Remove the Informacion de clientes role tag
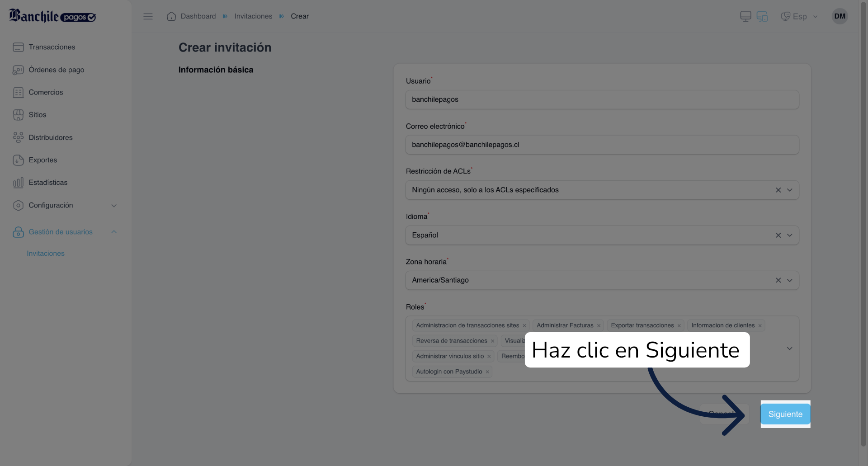The width and height of the screenshot is (868, 466). (760, 325)
